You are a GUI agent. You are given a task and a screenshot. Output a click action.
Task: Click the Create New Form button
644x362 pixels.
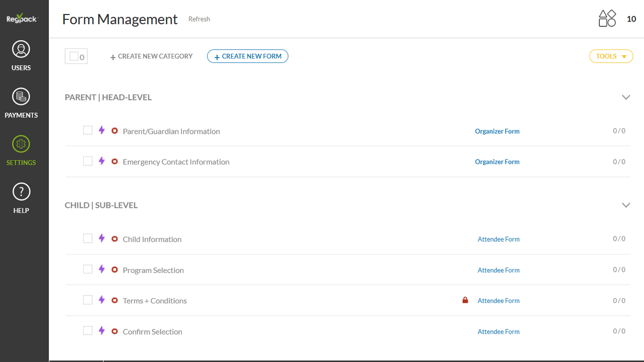(x=247, y=56)
